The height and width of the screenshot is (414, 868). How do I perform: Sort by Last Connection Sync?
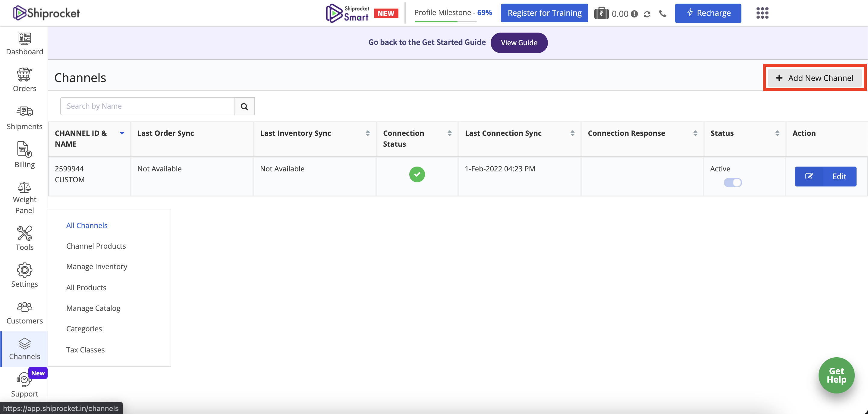pyautogui.click(x=572, y=133)
